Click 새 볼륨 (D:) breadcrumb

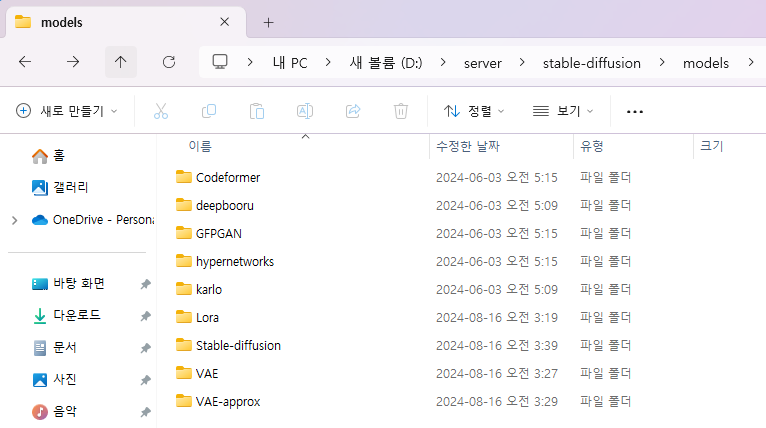(385, 63)
